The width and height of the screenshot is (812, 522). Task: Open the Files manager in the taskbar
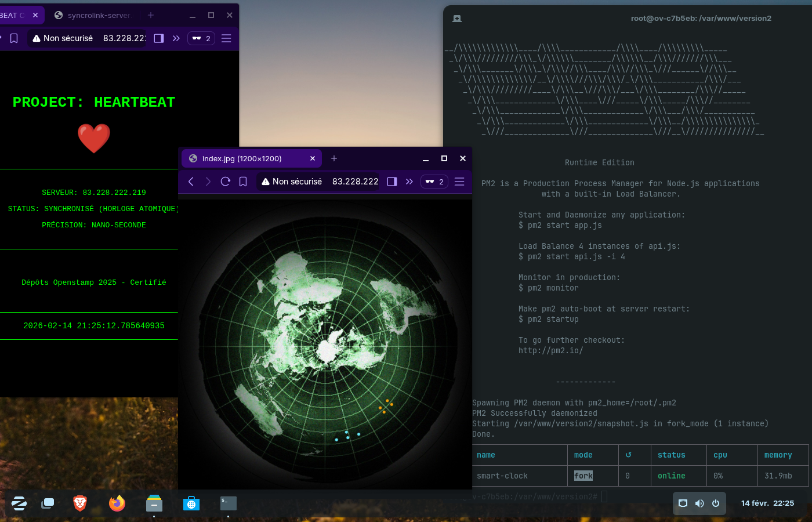[x=154, y=503]
